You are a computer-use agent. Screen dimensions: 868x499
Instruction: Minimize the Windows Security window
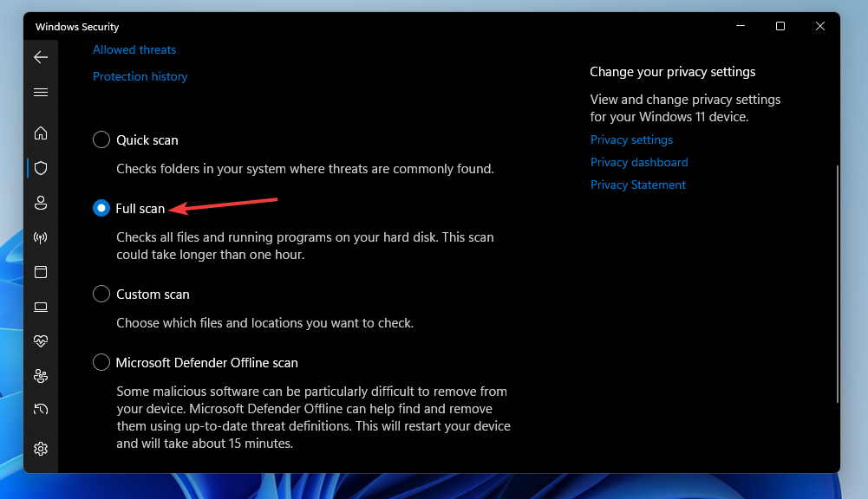point(741,26)
